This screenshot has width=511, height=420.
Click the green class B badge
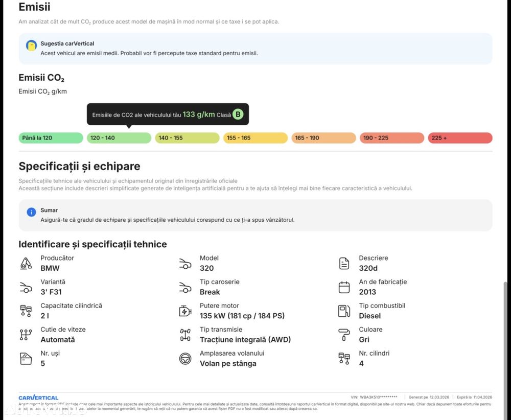click(x=238, y=114)
